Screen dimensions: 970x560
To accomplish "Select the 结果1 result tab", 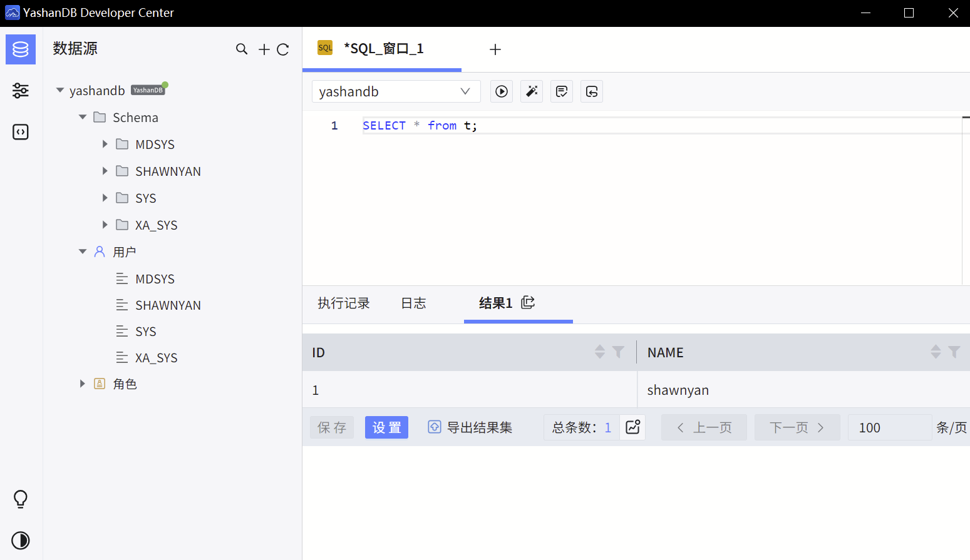I will (x=495, y=303).
